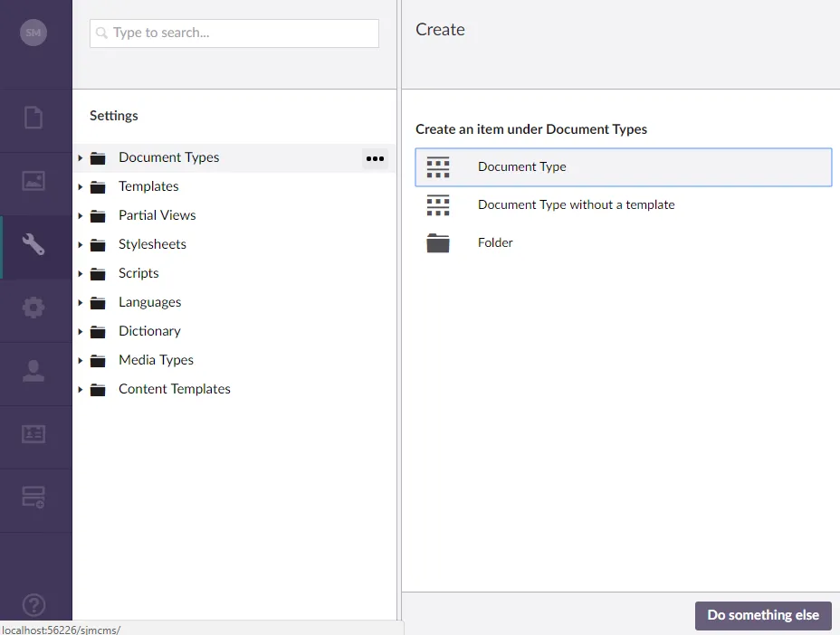This screenshot has width=840, height=635.
Task: Open the Media section image icon
Action: point(33,181)
